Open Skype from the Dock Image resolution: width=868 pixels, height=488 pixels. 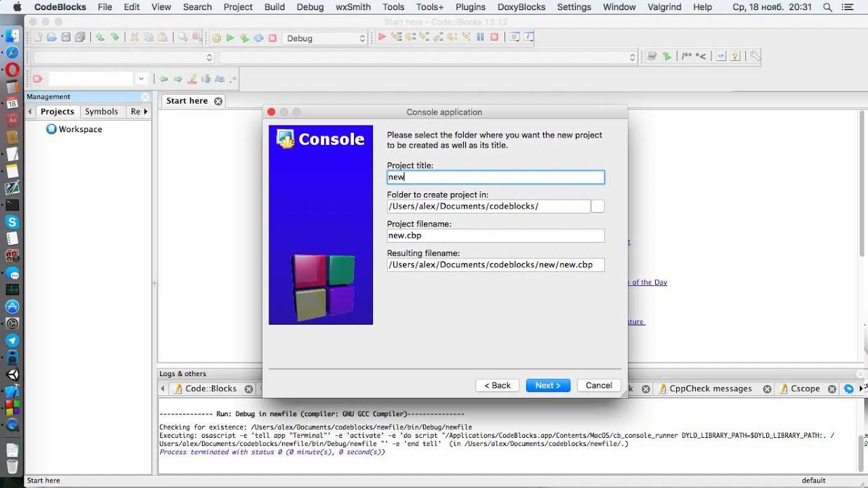pos(12,222)
